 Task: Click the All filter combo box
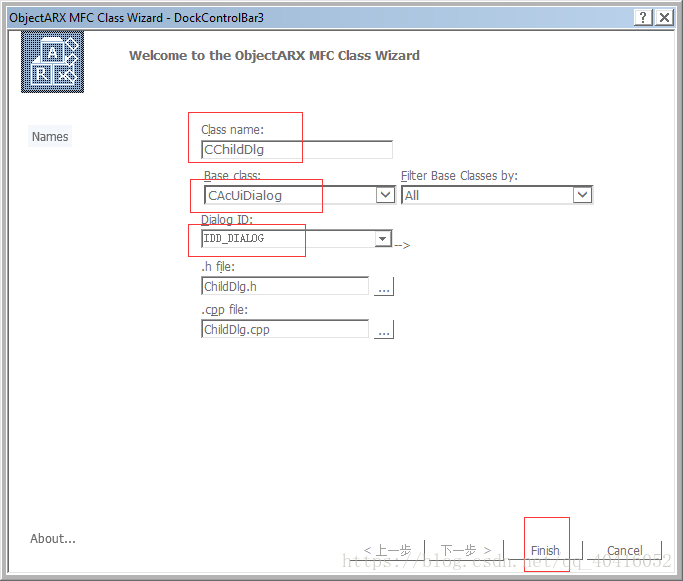click(497, 195)
